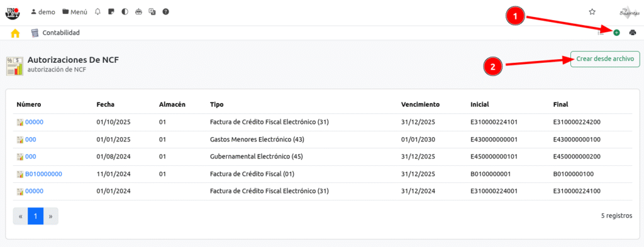Open the help question mark icon
644x247 pixels.
pyautogui.click(x=165, y=12)
